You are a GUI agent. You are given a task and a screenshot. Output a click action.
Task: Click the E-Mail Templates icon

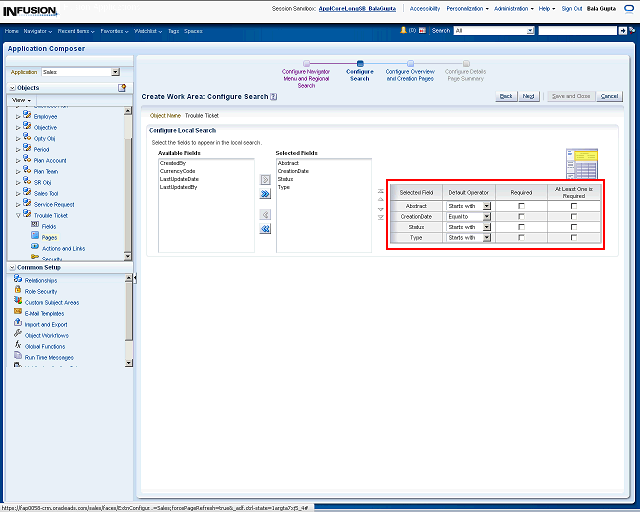[18, 313]
